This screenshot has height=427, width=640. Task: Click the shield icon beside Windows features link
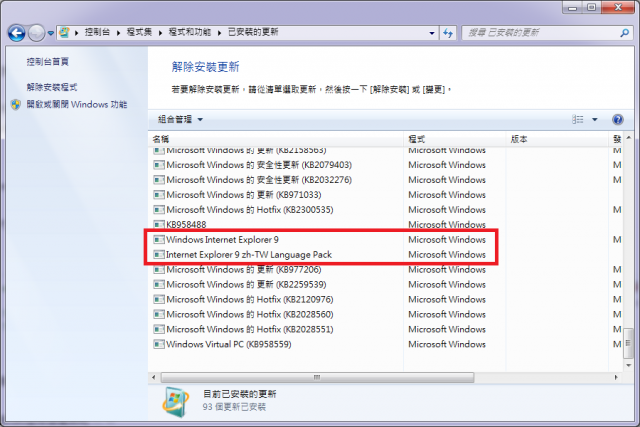pos(16,105)
